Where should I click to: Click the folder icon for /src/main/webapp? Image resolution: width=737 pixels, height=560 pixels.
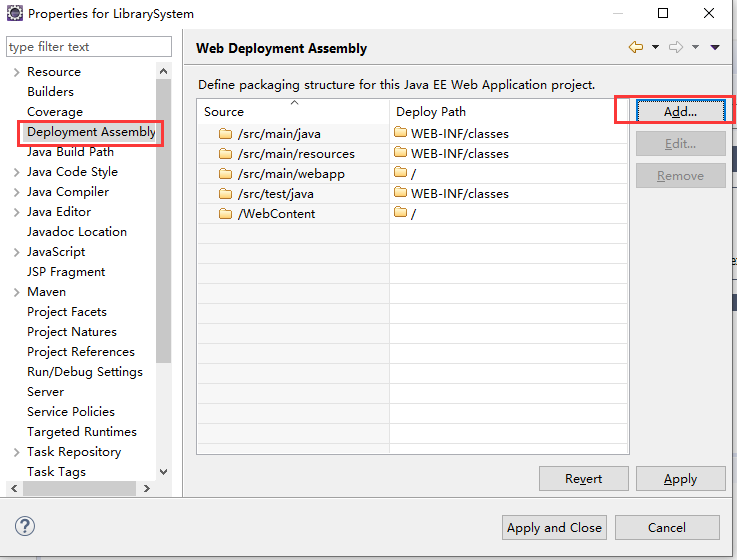pos(225,174)
